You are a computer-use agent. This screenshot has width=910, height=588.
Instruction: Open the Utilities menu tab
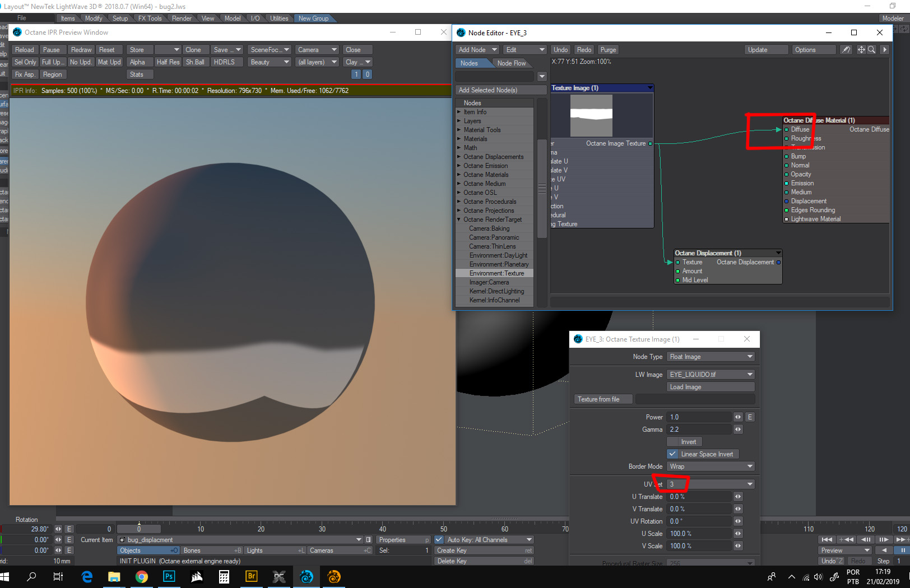pos(279,18)
